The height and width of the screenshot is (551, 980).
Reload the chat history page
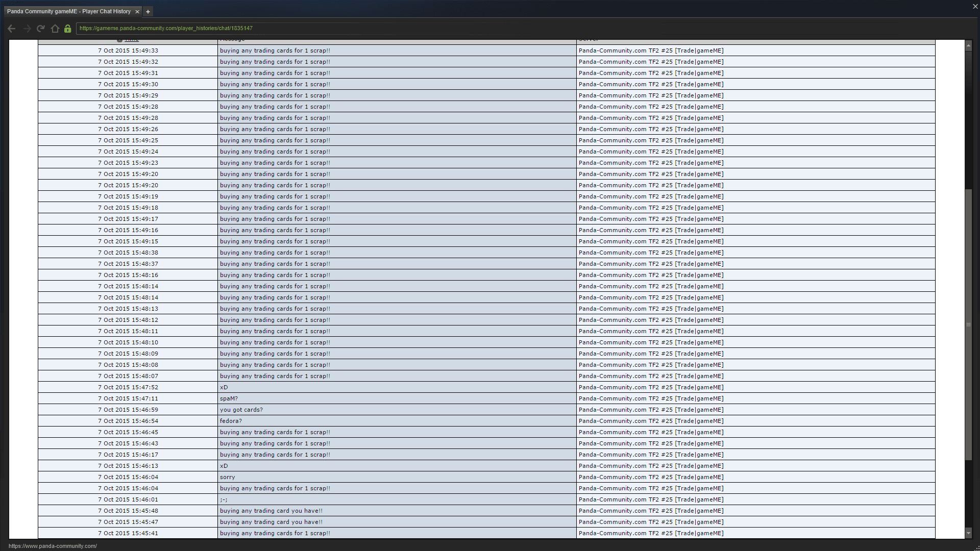[x=41, y=29]
